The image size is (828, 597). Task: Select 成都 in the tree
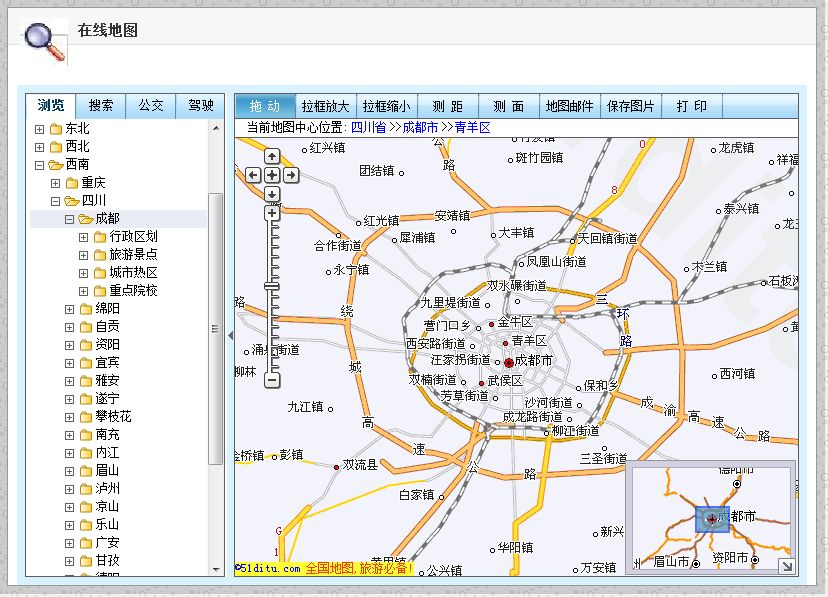pos(107,219)
